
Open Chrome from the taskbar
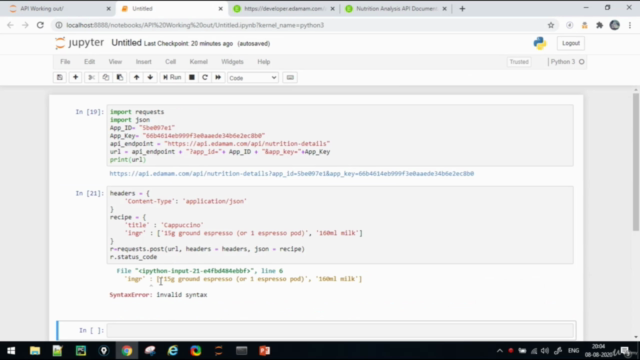coord(127,351)
